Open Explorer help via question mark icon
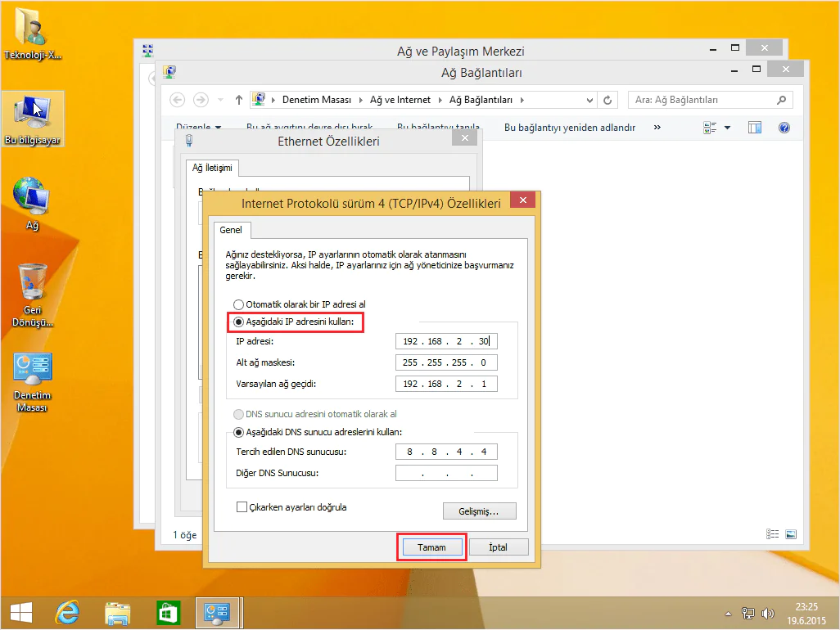 (784, 128)
